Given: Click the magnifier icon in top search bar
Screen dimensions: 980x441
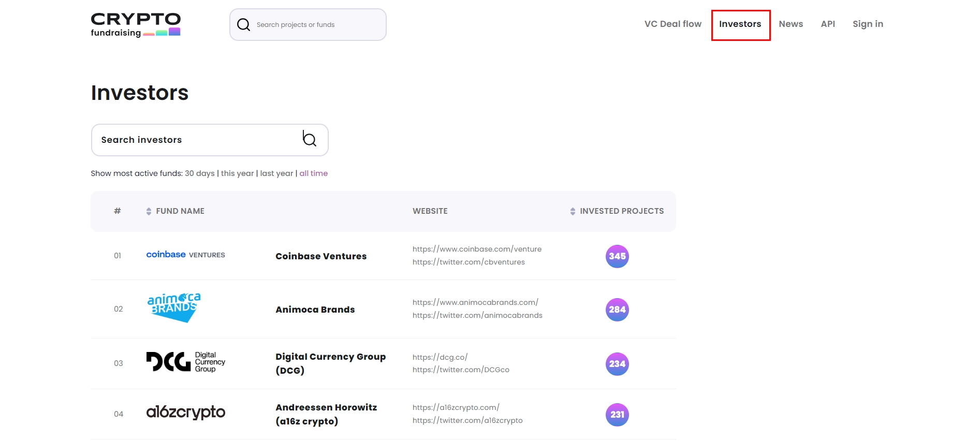Looking at the screenshot, I should point(243,24).
